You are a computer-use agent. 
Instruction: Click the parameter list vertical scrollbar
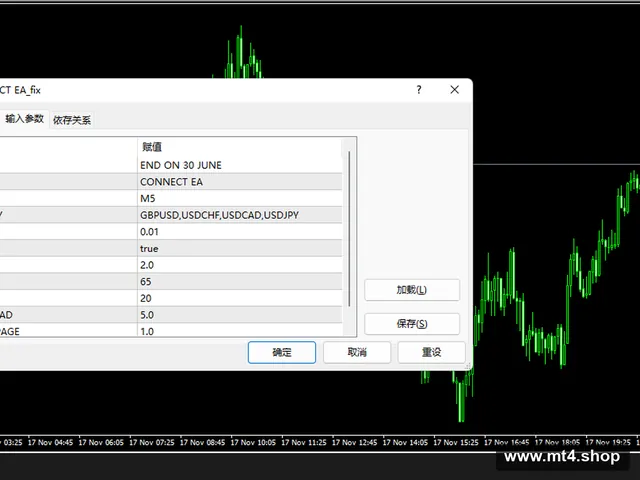pyautogui.click(x=349, y=229)
